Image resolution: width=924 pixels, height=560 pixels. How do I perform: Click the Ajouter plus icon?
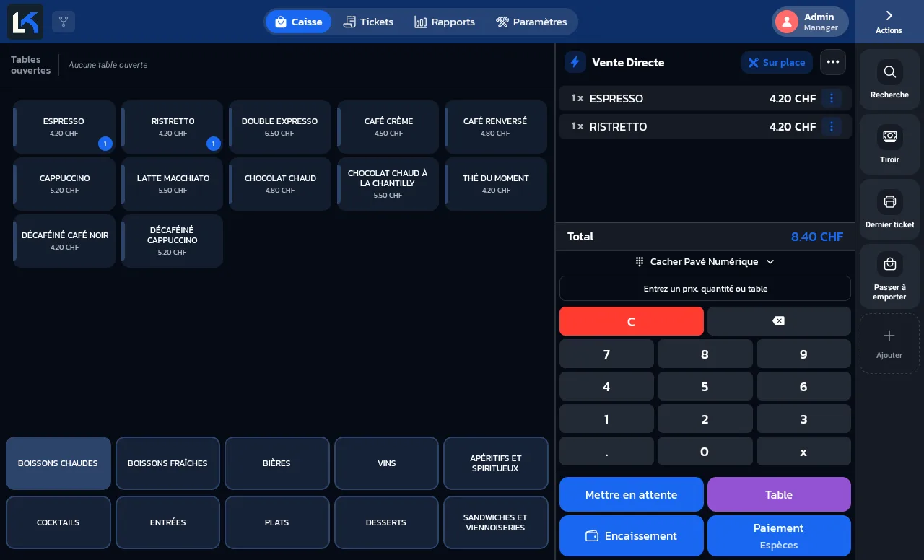point(889,336)
